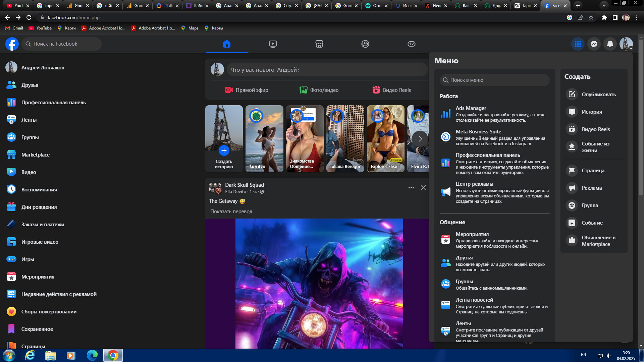This screenshot has height=362, width=644.
Task: Go to Home feed tab
Action: [x=227, y=44]
